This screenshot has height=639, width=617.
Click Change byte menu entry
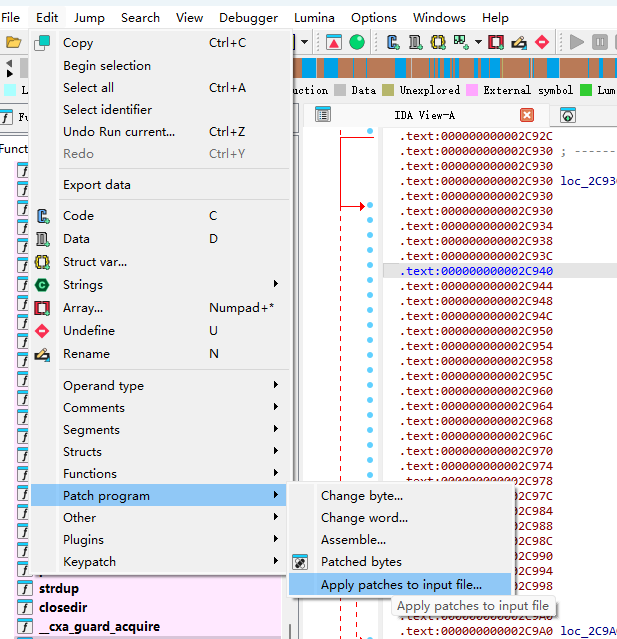[361, 496]
